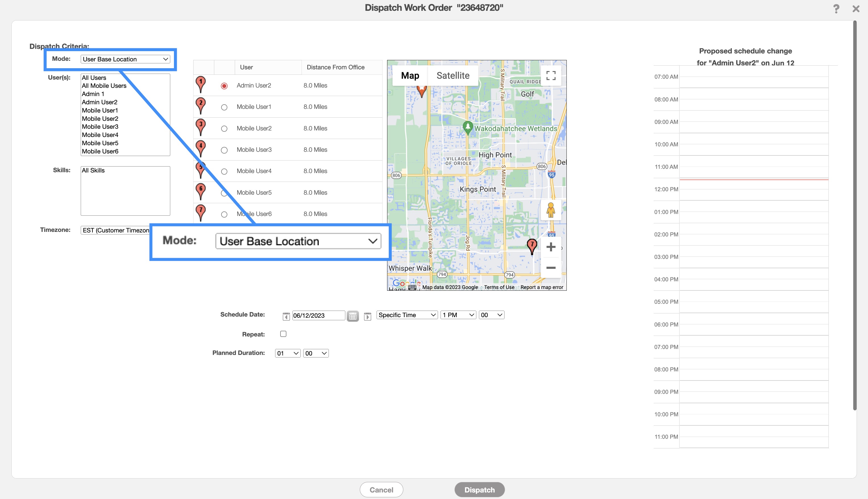Image resolution: width=868 pixels, height=499 pixels.
Task: Click the Street View pegman icon
Action: pos(551,210)
